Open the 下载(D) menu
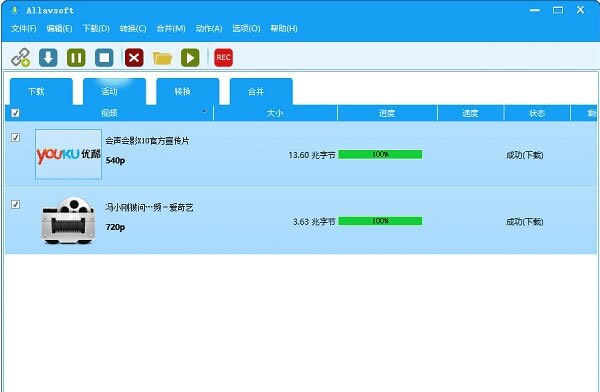This screenshot has height=392, width=600. (x=96, y=29)
